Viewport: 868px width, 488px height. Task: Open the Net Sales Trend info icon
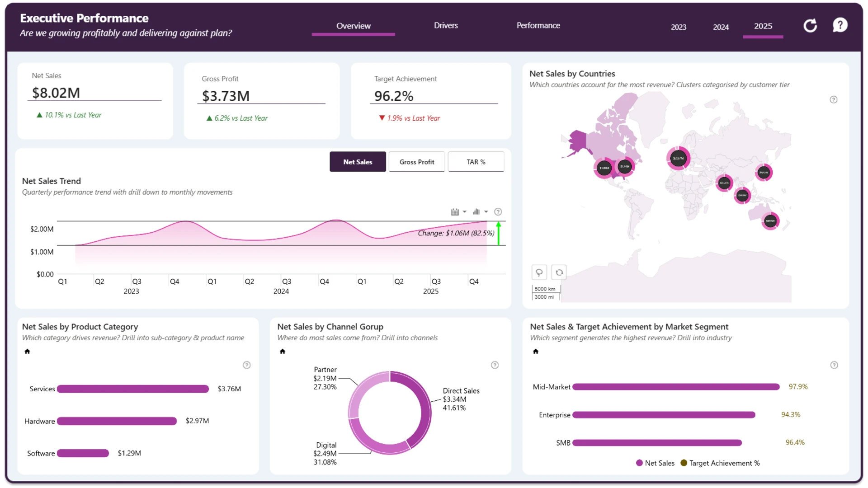pyautogui.click(x=498, y=212)
